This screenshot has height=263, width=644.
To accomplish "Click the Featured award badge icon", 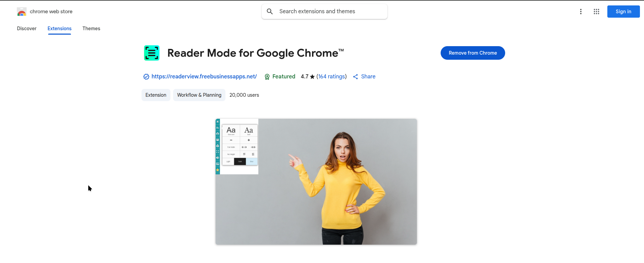I will point(267,77).
